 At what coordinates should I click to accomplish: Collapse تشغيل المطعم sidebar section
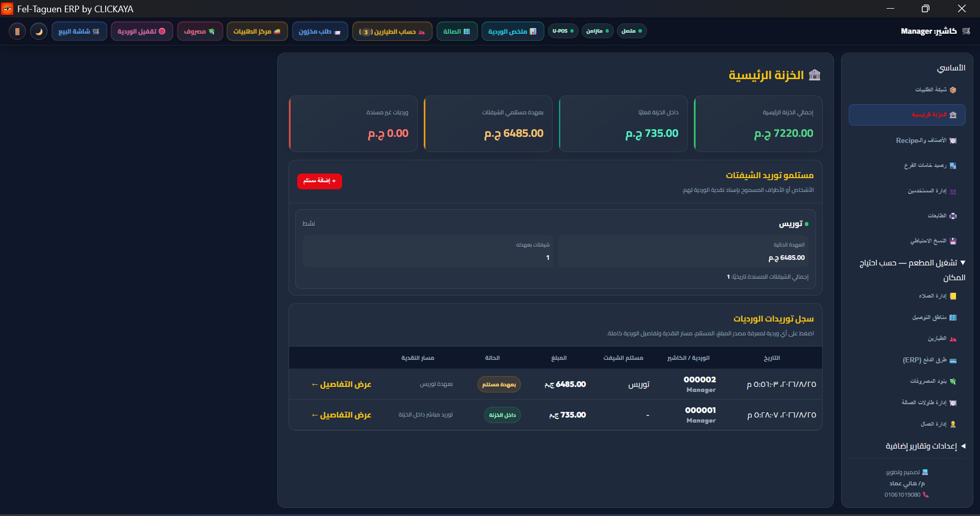point(913,270)
